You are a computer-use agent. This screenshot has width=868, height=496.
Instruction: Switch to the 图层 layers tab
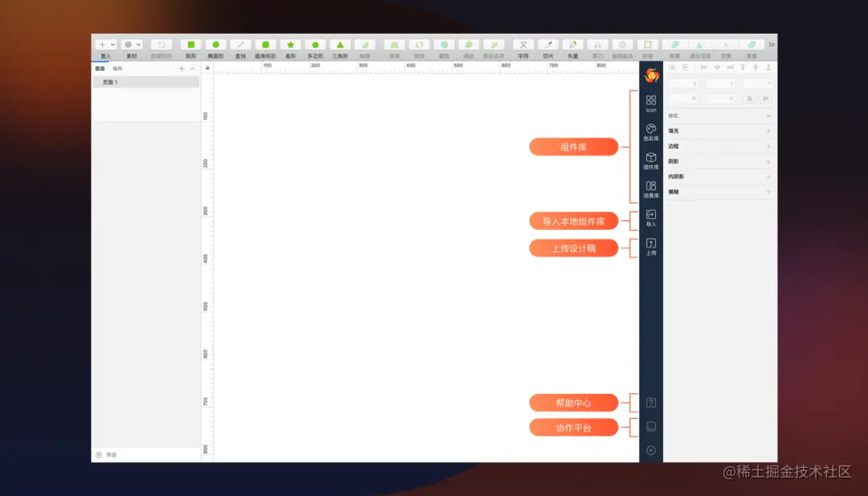[x=100, y=68]
